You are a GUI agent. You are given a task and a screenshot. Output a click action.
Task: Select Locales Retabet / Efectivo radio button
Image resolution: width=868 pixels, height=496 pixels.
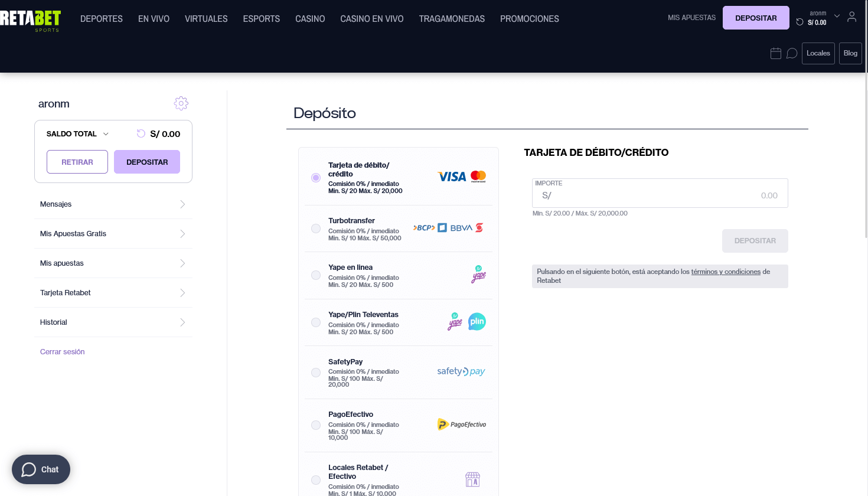[x=316, y=480]
